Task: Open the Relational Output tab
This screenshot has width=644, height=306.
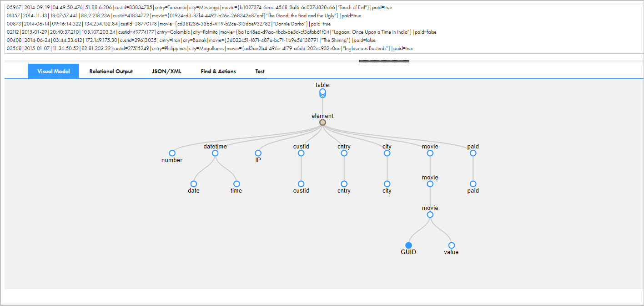Action: click(x=111, y=71)
